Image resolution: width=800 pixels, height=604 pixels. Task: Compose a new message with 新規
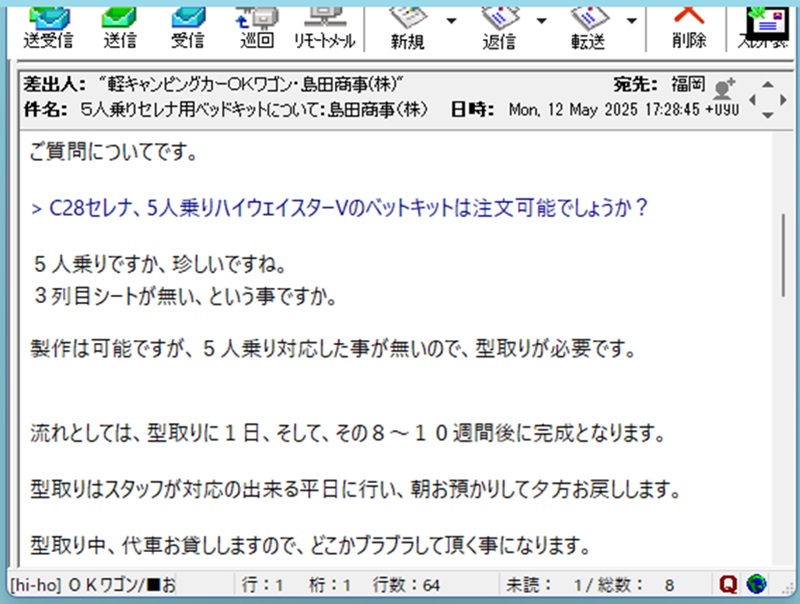click(x=407, y=25)
